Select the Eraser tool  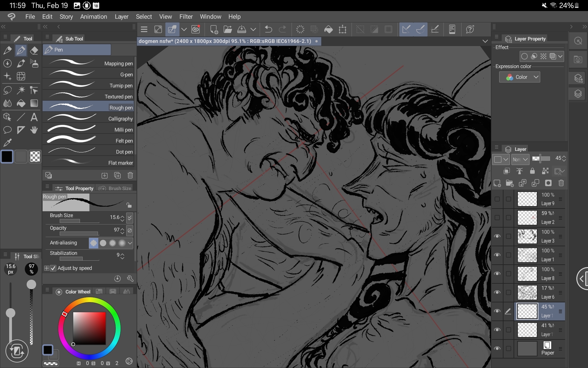pos(34,50)
